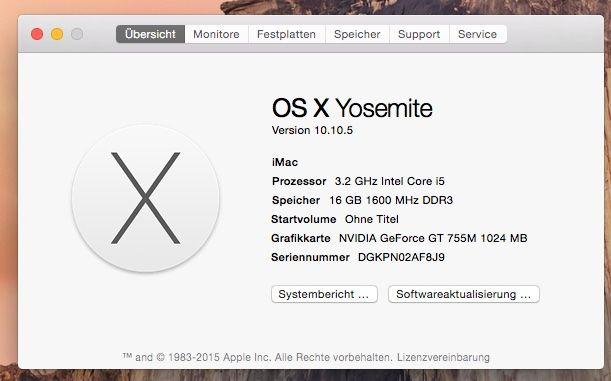This screenshot has width=611, height=381.
Task: Click the iMac model name
Action: click(285, 162)
